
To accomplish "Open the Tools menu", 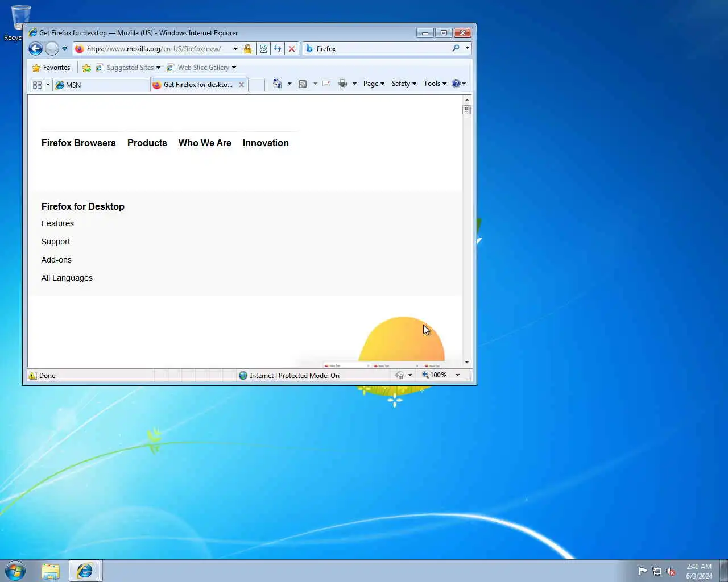I will click(435, 84).
